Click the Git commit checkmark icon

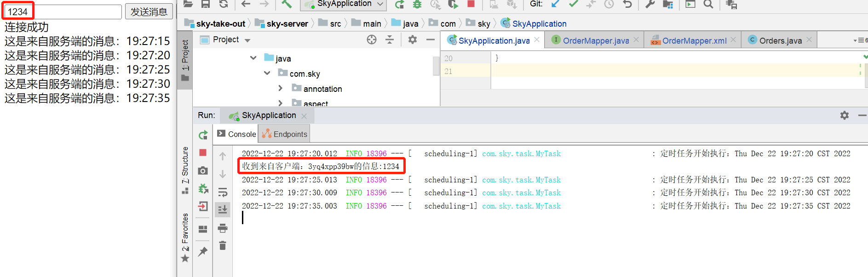point(573,4)
